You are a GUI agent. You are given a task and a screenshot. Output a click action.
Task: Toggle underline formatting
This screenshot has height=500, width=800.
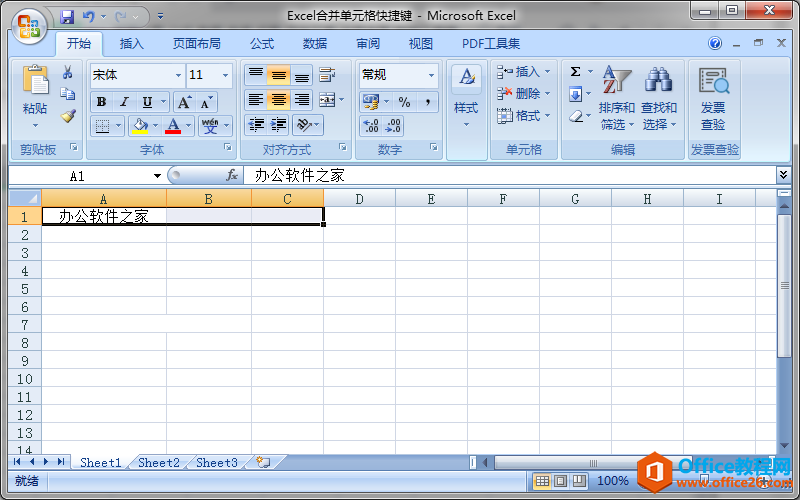point(147,103)
